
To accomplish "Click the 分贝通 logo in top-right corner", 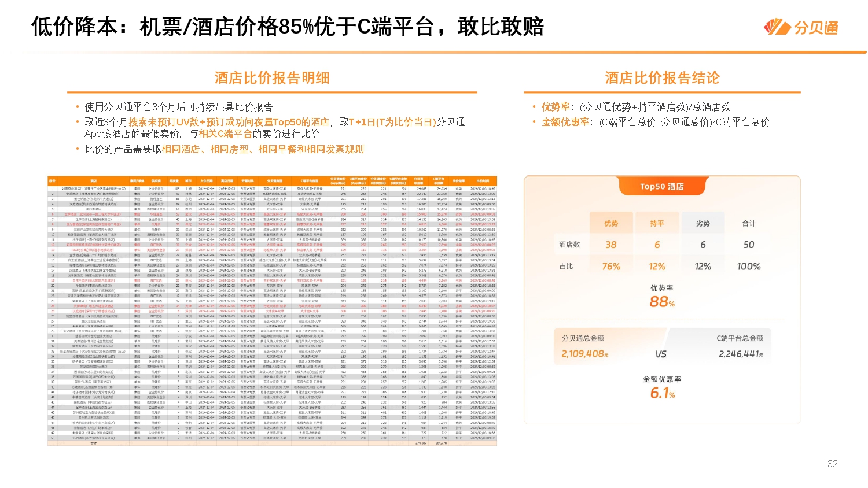I will pos(803,25).
